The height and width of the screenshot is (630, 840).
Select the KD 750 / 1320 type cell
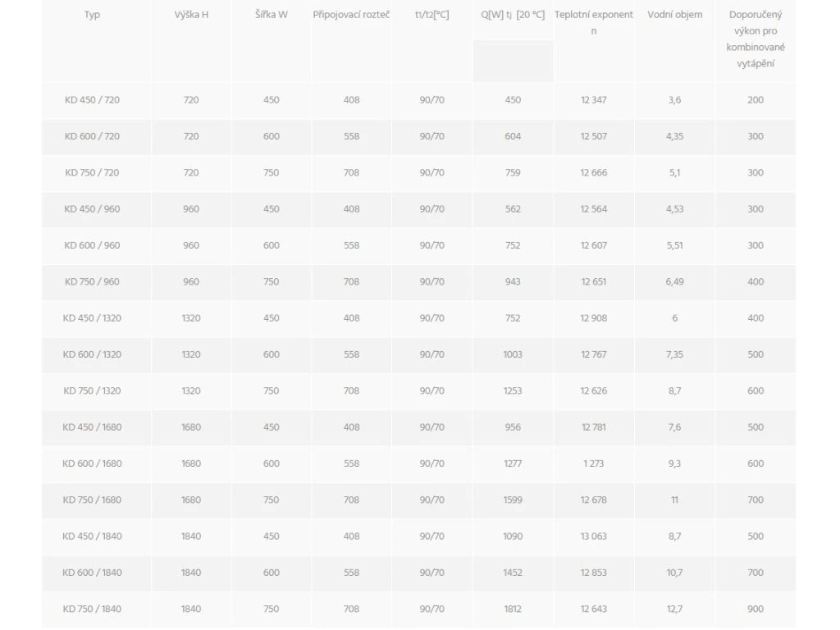coord(92,390)
